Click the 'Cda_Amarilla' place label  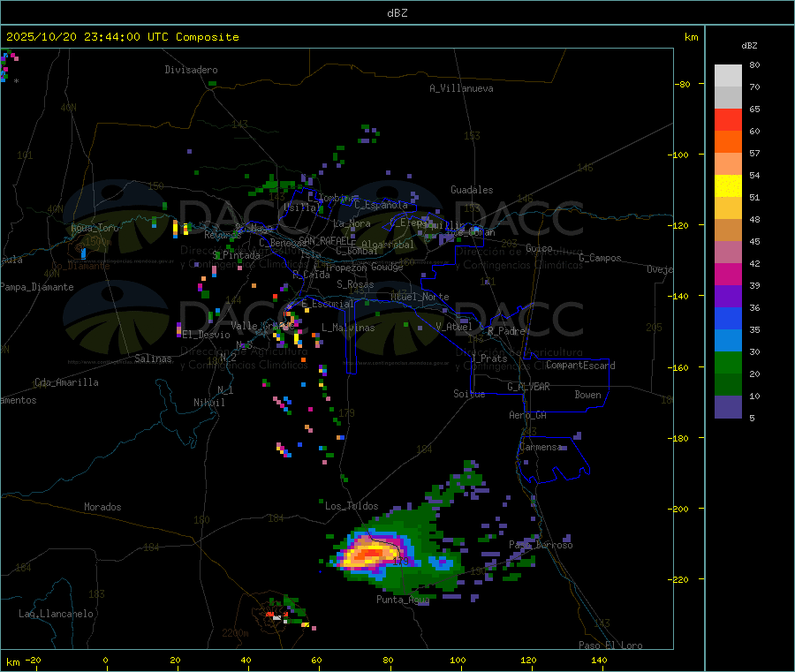66,382
